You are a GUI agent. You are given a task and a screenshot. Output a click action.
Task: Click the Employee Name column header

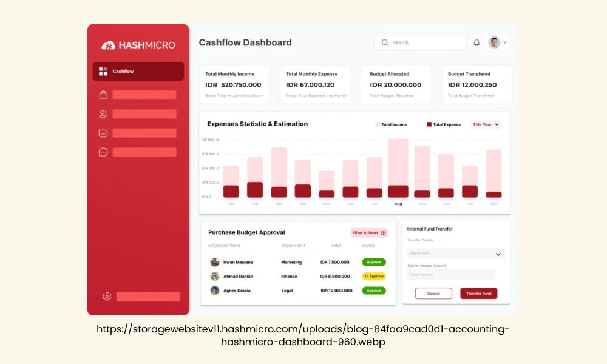(x=224, y=246)
